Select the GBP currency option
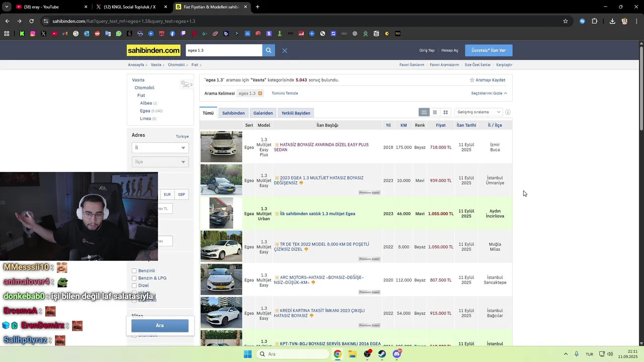Screen dimensions: 644x362 point(181,195)
